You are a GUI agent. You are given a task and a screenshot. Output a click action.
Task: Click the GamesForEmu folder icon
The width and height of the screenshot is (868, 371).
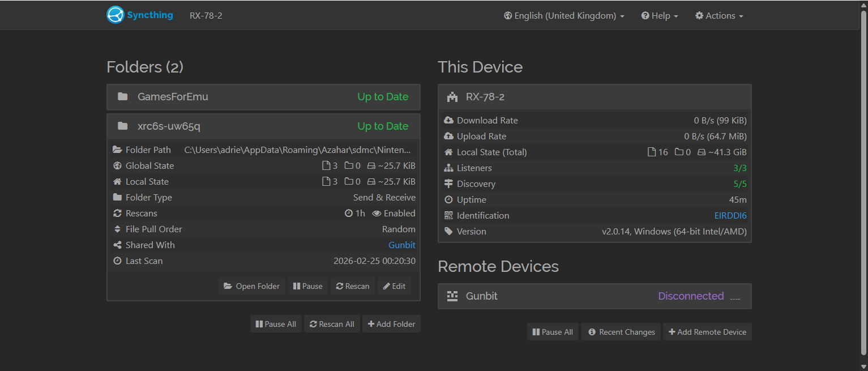click(x=122, y=97)
